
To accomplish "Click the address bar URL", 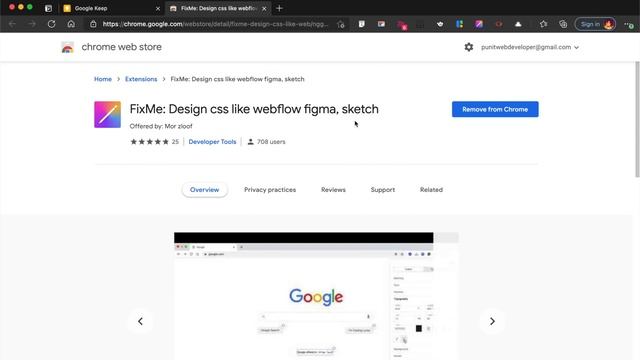I will (215, 24).
